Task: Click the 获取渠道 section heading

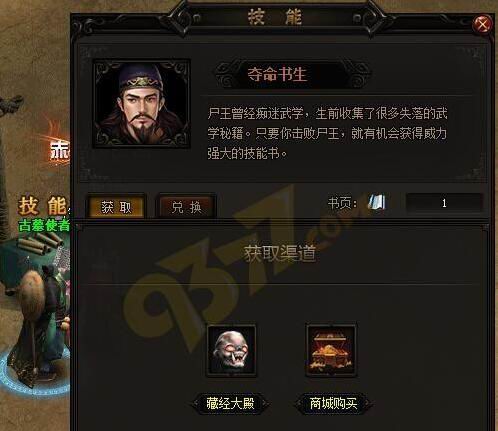Action: coord(280,253)
